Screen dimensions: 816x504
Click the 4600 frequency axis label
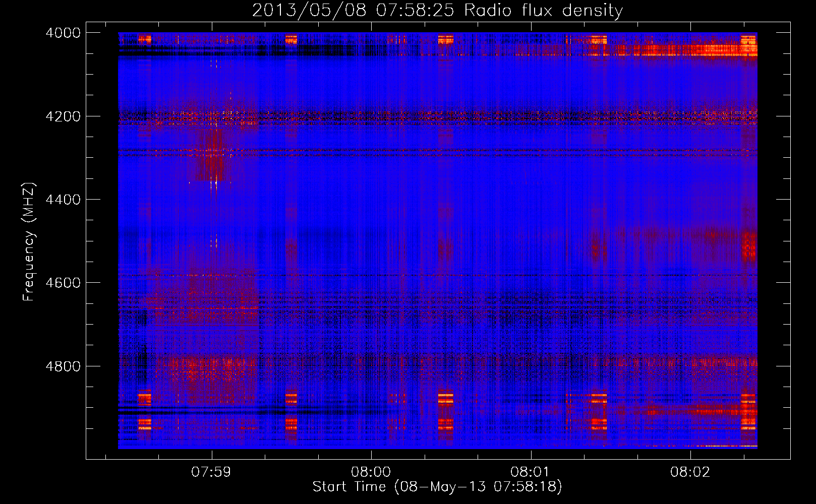[x=63, y=283]
